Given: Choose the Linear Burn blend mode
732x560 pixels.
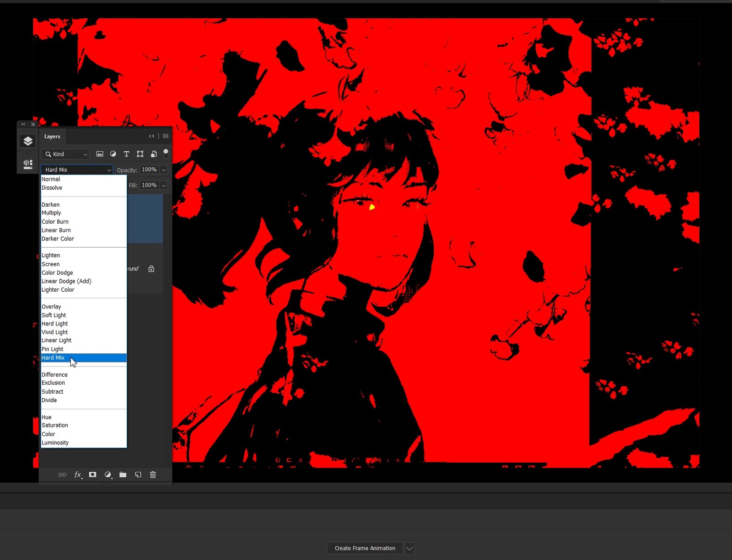Looking at the screenshot, I should tap(84, 230).
